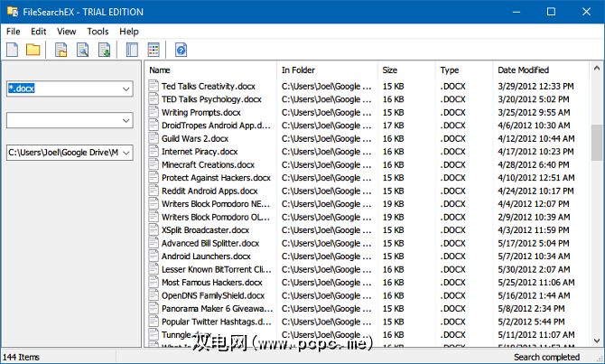Click the 17 KB size cell
This screenshot has height=364, width=605.
pyautogui.click(x=393, y=126)
